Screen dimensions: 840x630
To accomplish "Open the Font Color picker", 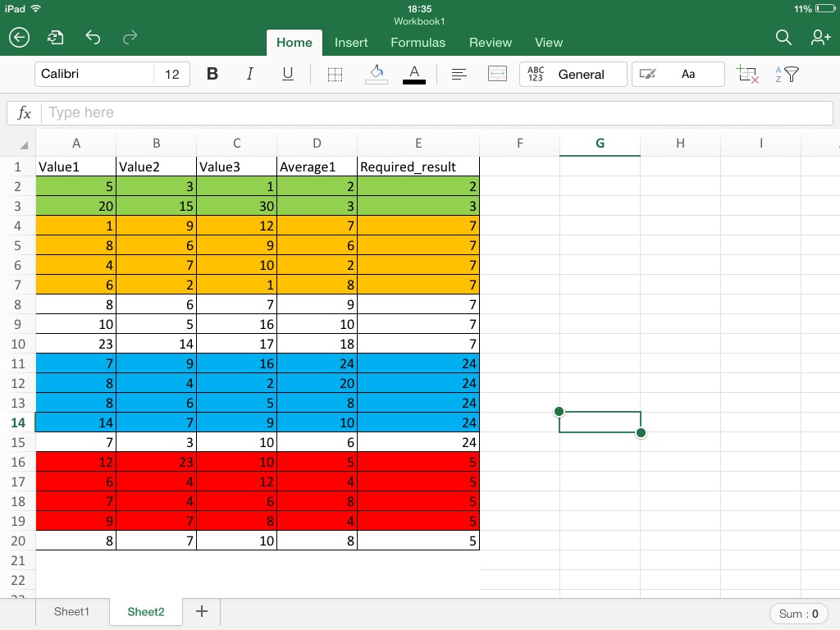I will tap(414, 74).
